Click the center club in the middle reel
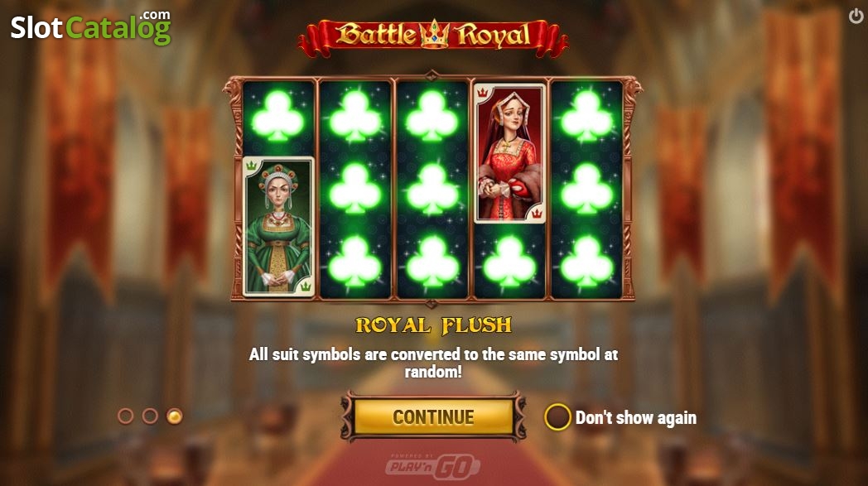The height and width of the screenshot is (486, 868). click(432, 190)
